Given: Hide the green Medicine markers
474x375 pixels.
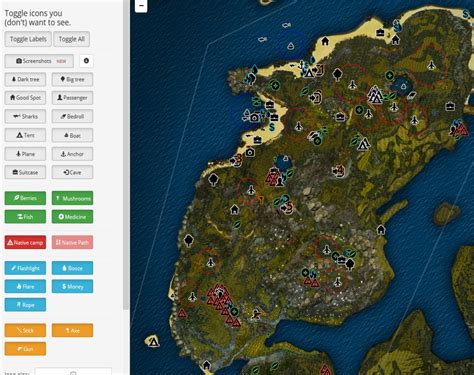Looking at the screenshot, I should click(72, 217).
